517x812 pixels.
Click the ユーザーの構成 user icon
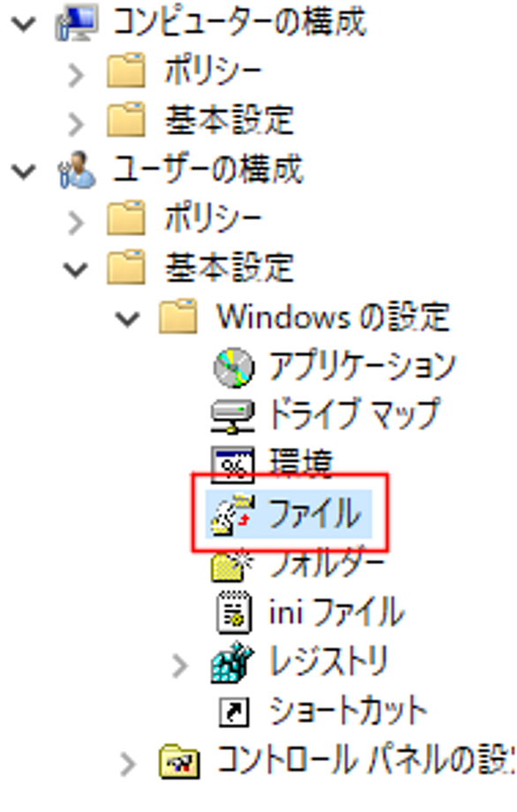76,170
